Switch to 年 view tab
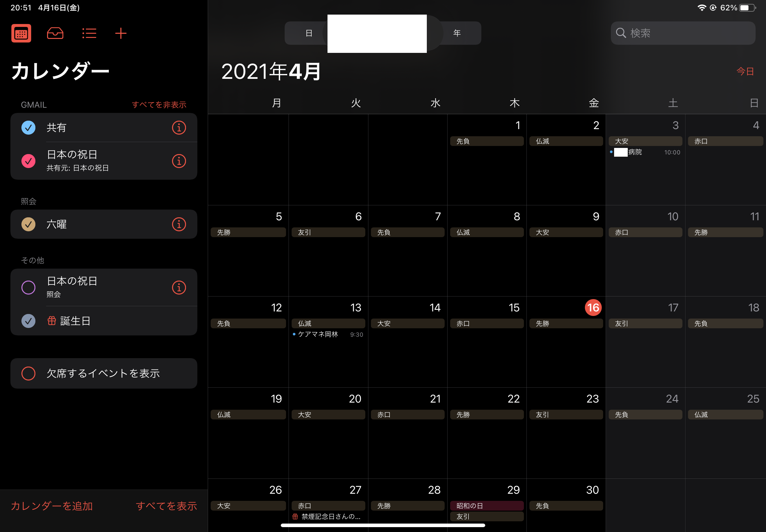Viewport: 766px width, 532px height. [457, 33]
